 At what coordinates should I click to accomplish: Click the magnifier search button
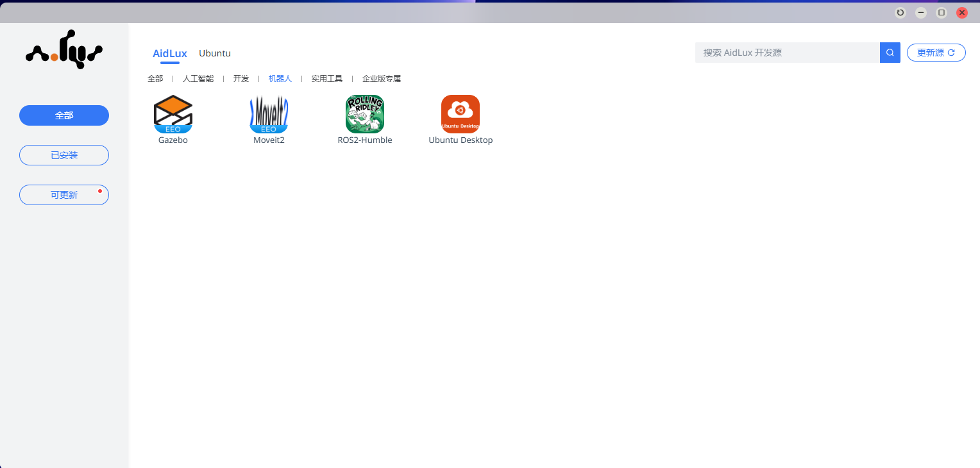(890, 53)
